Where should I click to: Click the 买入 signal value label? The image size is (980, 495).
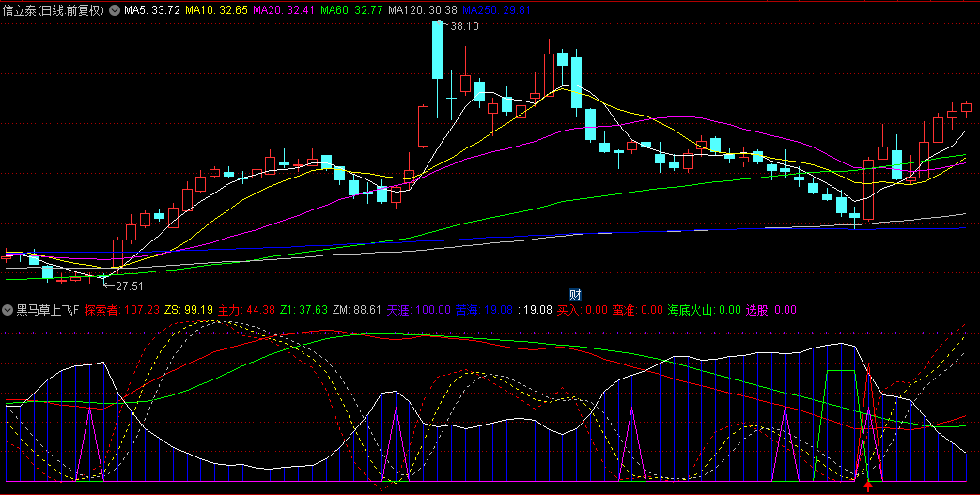click(x=582, y=309)
